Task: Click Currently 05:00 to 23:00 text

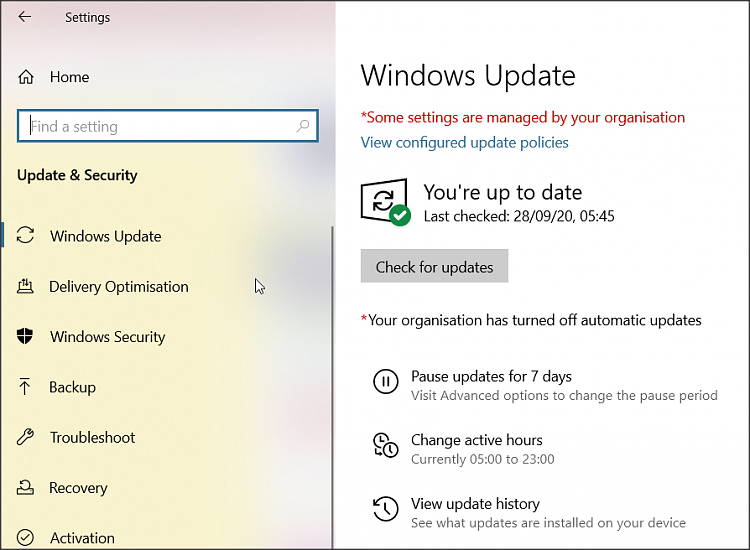Action: click(x=483, y=459)
